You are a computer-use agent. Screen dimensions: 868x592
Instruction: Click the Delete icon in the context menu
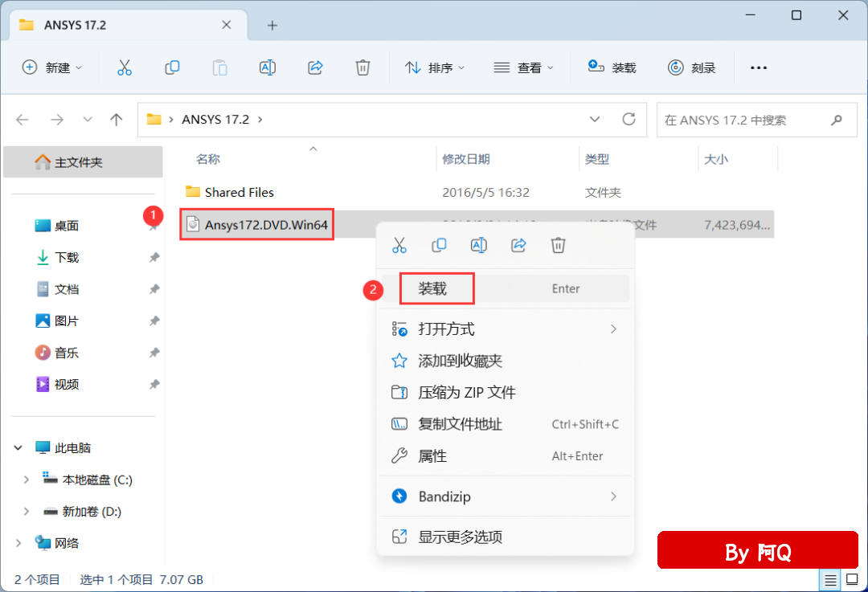pos(558,245)
